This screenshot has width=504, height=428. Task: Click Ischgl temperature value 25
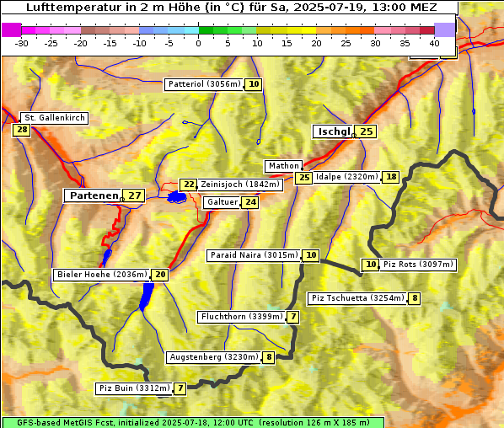(x=366, y=131)
